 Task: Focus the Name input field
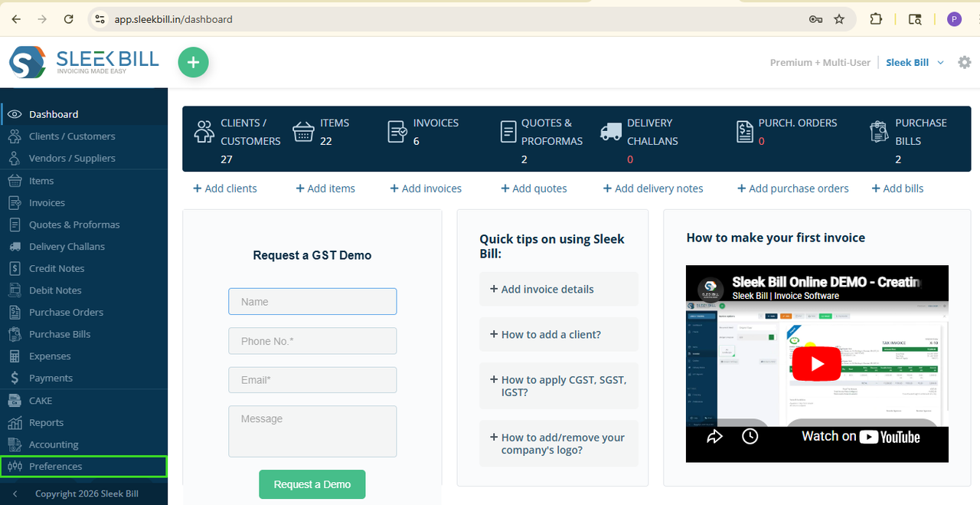[x=312, y=302]
